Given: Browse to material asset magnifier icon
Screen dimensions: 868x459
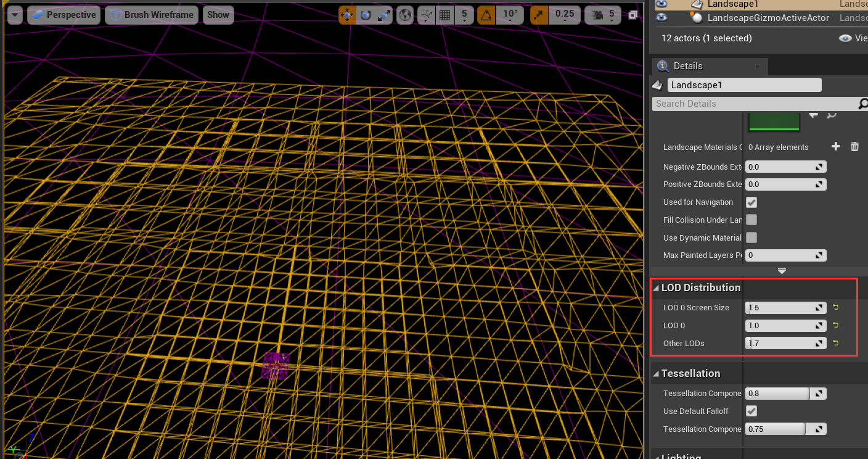Looking at the screenshot, I should point(832,114).
